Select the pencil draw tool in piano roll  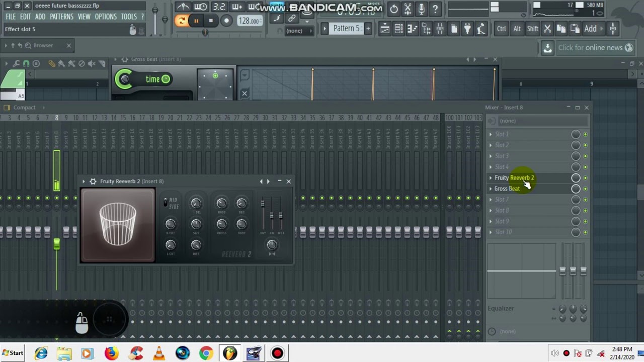(52, 64)
